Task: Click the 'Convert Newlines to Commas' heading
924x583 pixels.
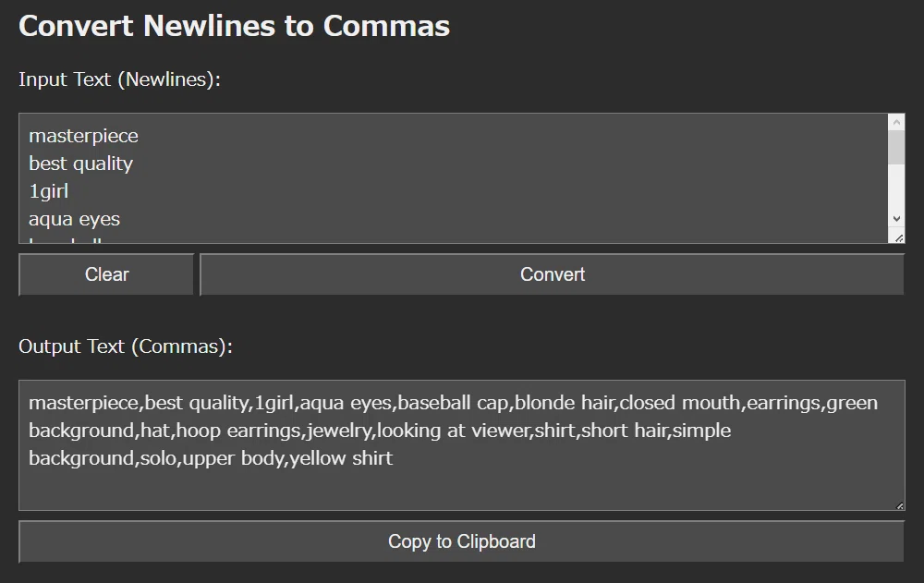Action: (x=234, y=26)
